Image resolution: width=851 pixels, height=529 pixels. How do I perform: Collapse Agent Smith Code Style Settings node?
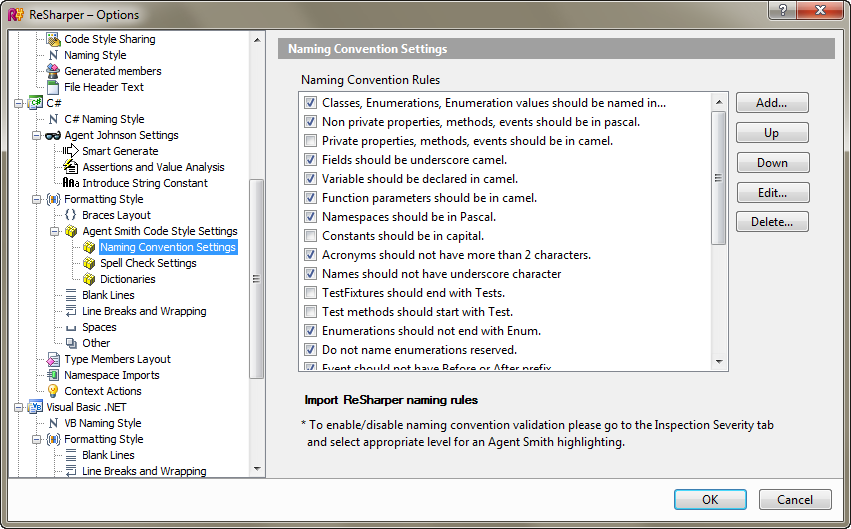click(x=54, y=231)
